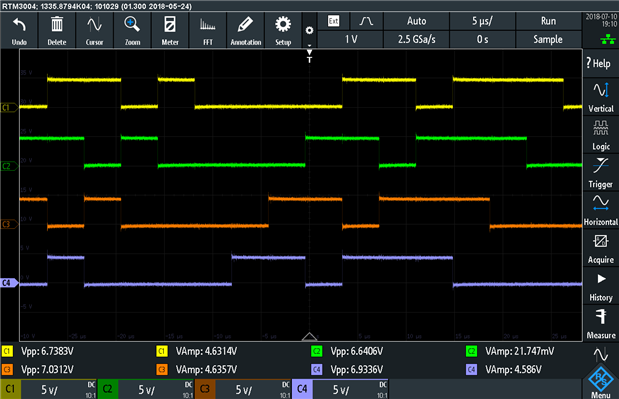Toggle channel C3 button

click(204, 389)
